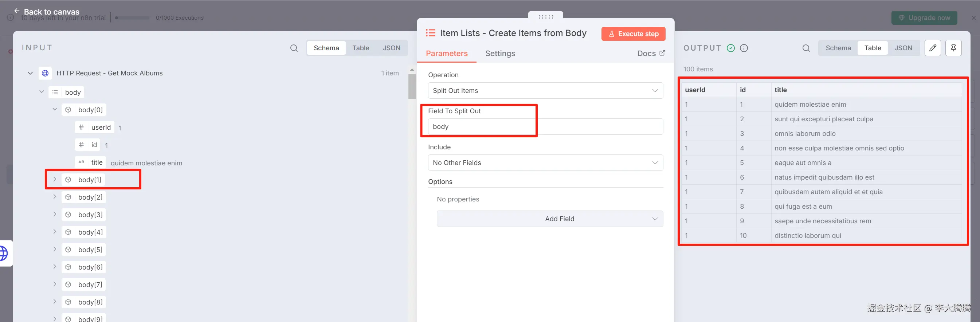The image size is (980, 322).
Task: Click the Back to canvas arrow
Action: tap(17, 11)
